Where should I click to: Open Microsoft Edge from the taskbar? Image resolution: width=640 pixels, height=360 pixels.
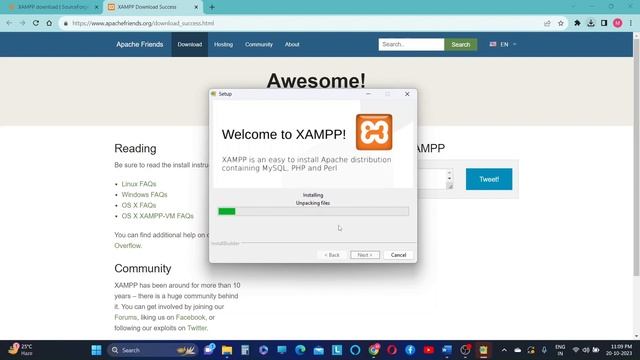[x=300, y=350]
